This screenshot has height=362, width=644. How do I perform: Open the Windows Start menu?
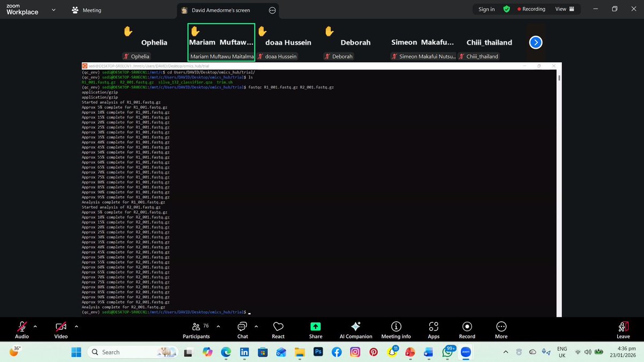(76, 352)
